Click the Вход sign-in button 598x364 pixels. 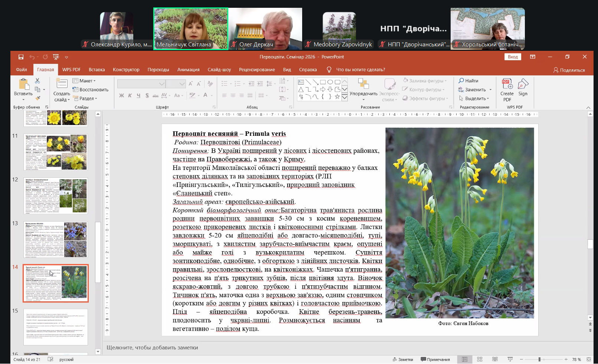coord(513,57)
